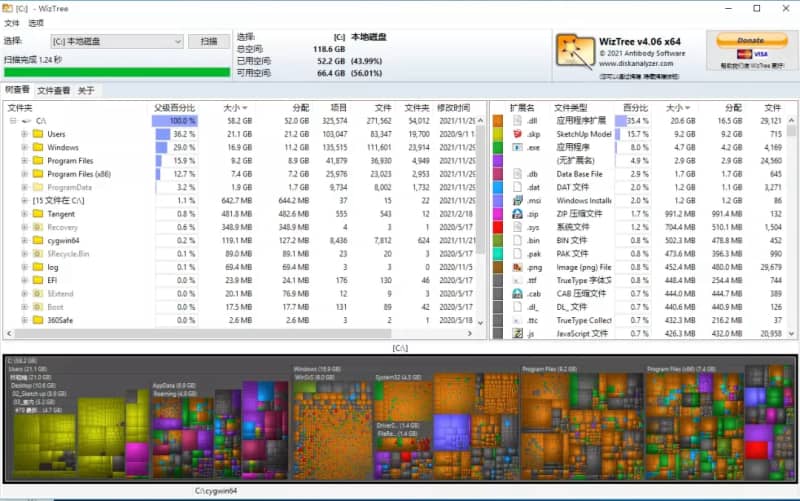The height and width of the screenshot is (501, 800).
Task: Click the .zip archive file icon
Action: (x=517, y=214)
